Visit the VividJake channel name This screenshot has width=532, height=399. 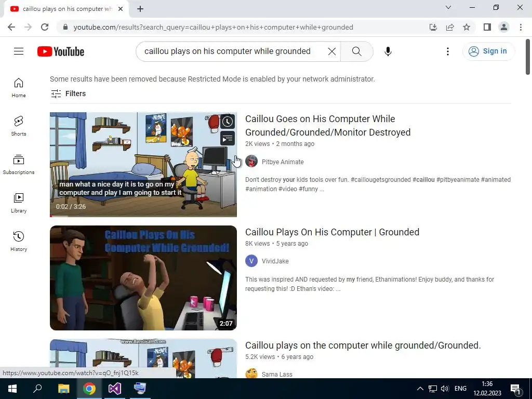point(275,261)
